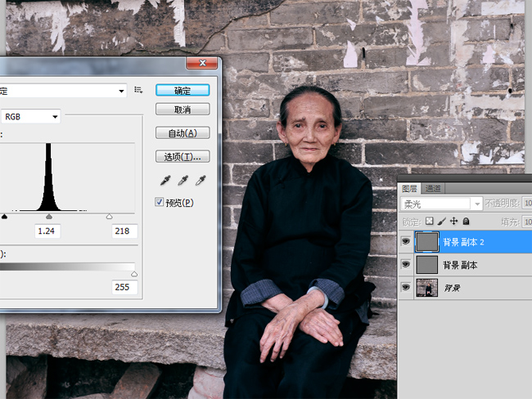
Task: Toggle the 预览 preview checkbox
Action: (x=160, y=202)
